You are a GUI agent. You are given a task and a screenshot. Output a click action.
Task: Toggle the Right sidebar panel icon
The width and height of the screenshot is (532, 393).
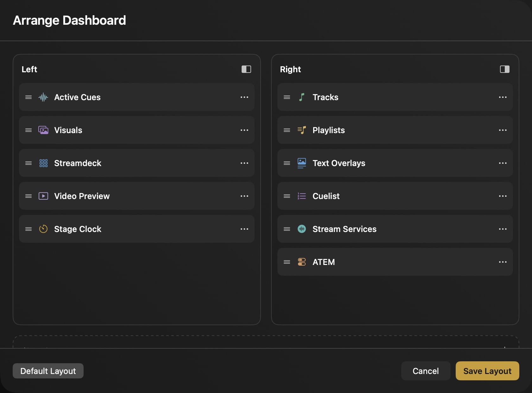pyautogui.click(x=505, y=69)
